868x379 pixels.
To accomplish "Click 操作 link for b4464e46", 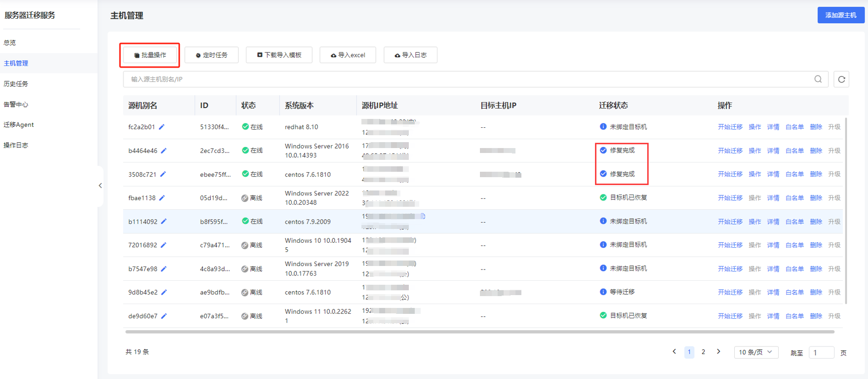I will coord(755,151).
